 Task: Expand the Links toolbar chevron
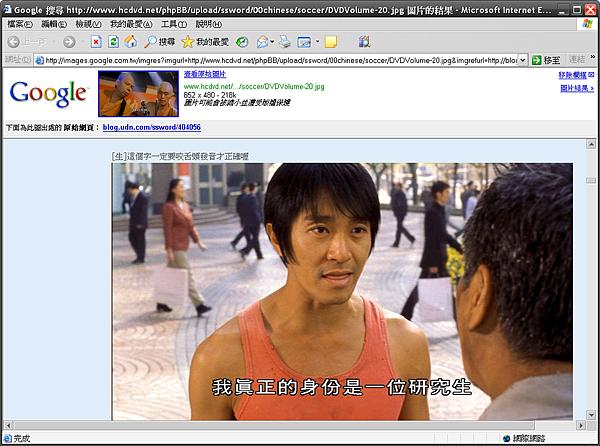point(593,57)
